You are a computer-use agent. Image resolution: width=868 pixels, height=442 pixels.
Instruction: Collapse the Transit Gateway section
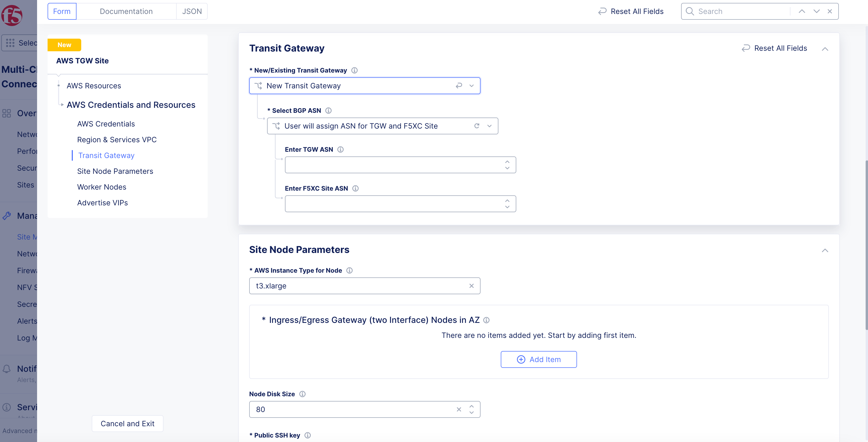coord(825,49)
